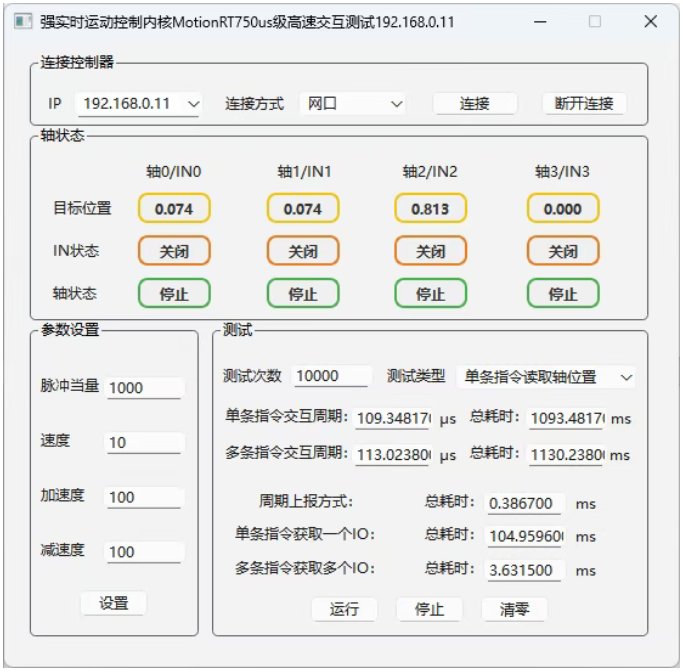Click 轴0 轴状态 停止 indicator

[174, 294]
